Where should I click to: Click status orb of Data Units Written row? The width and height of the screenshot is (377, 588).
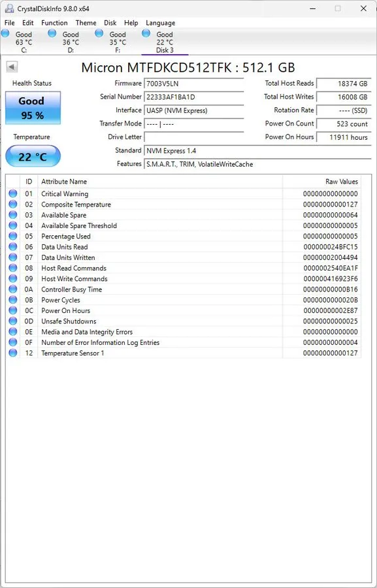click(x=13, y=257)
